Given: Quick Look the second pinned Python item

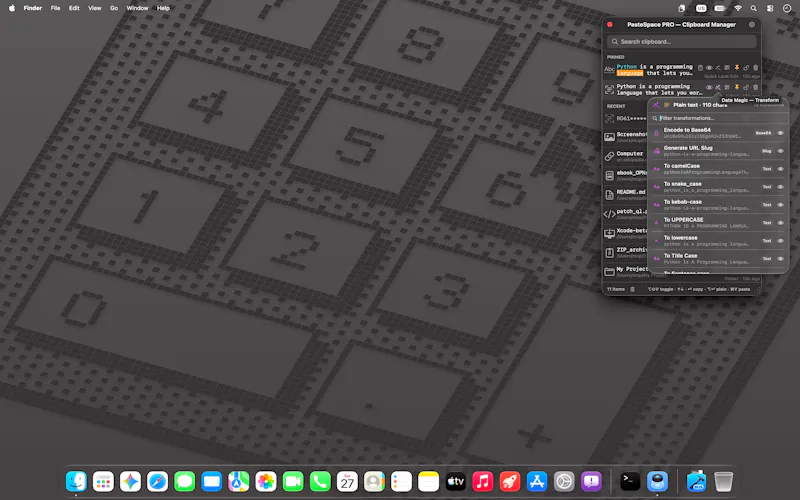Looking at the screenshot, I should click(x=709, y=87).
